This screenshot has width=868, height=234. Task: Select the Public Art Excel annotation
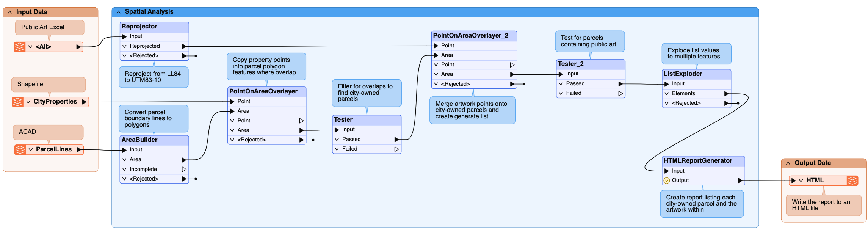pyautogui.click(x=50, y=27)
